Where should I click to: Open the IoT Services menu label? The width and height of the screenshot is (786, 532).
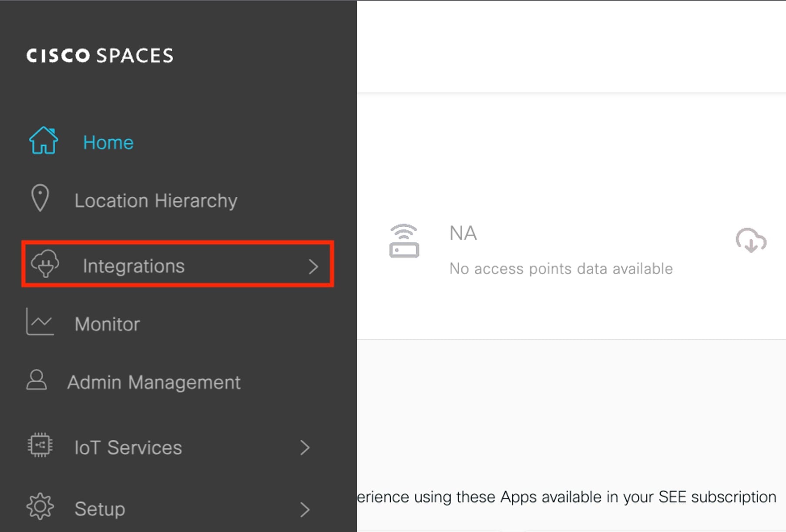[x=128, y=448]
